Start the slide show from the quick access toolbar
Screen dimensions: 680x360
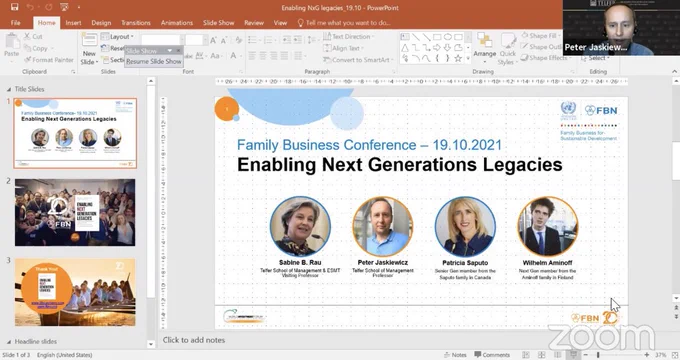point(64,7)
